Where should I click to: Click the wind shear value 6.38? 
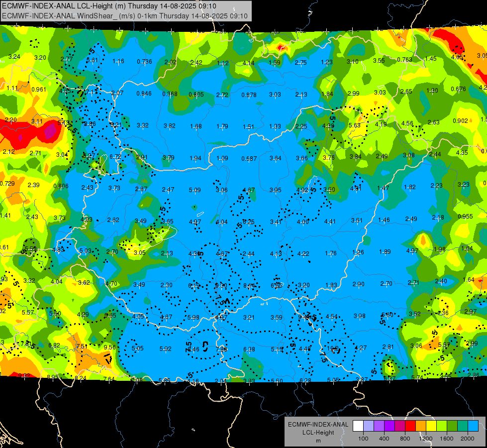point(249,349)
